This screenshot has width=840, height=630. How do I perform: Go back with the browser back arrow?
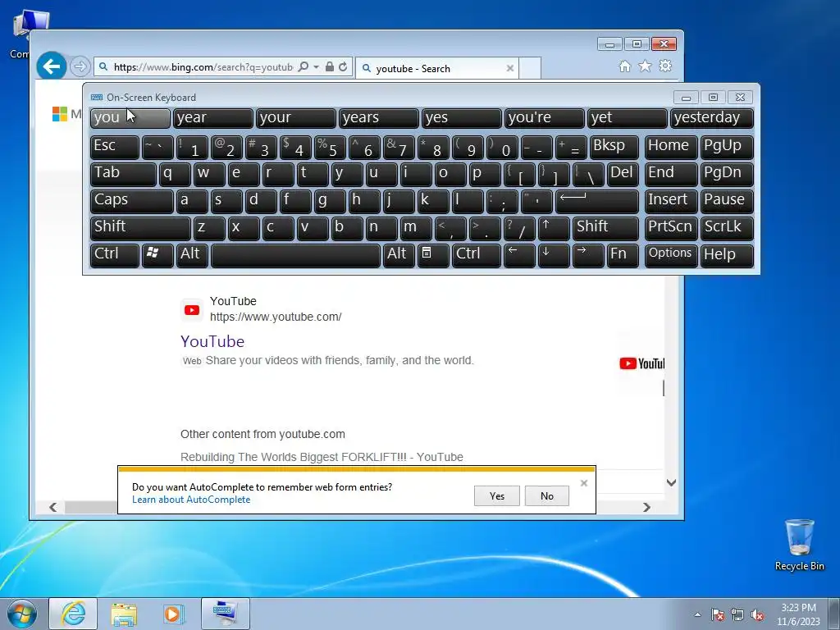(x=52, y=66)
